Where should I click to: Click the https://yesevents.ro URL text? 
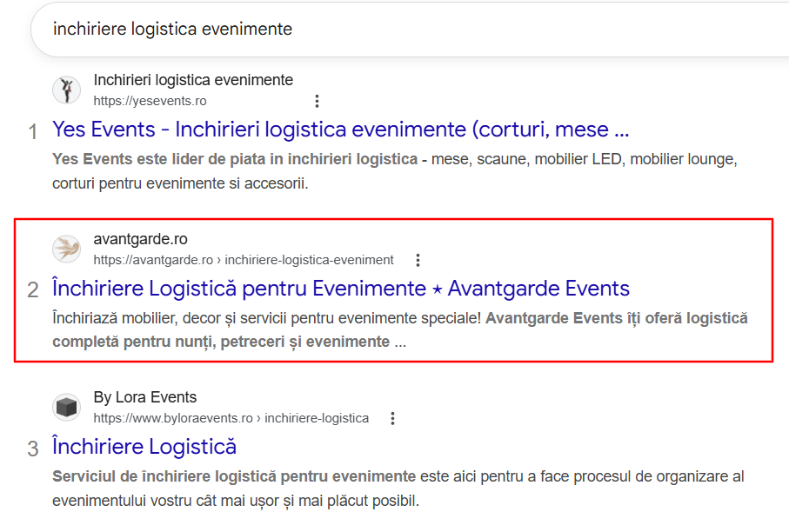pos(150,101)
